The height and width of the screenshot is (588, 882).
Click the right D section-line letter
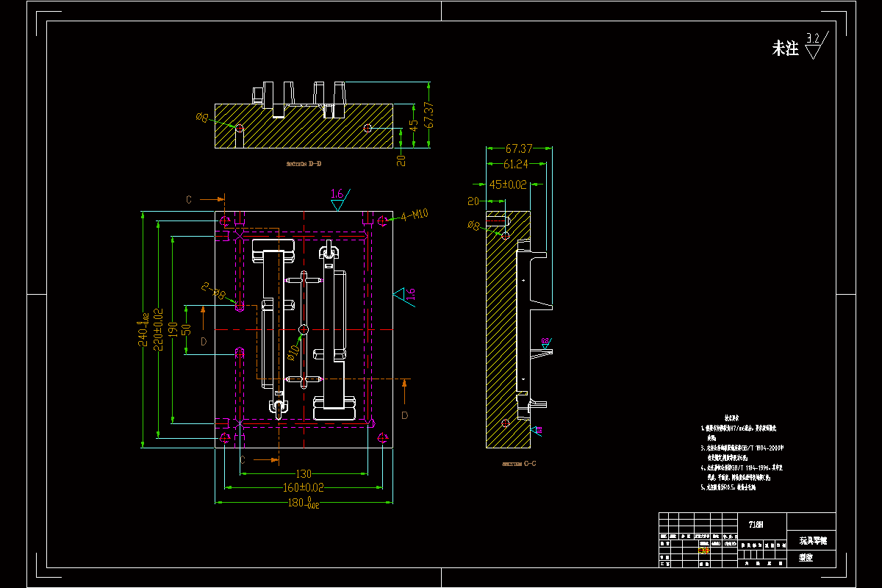click(x=404, y=415)
